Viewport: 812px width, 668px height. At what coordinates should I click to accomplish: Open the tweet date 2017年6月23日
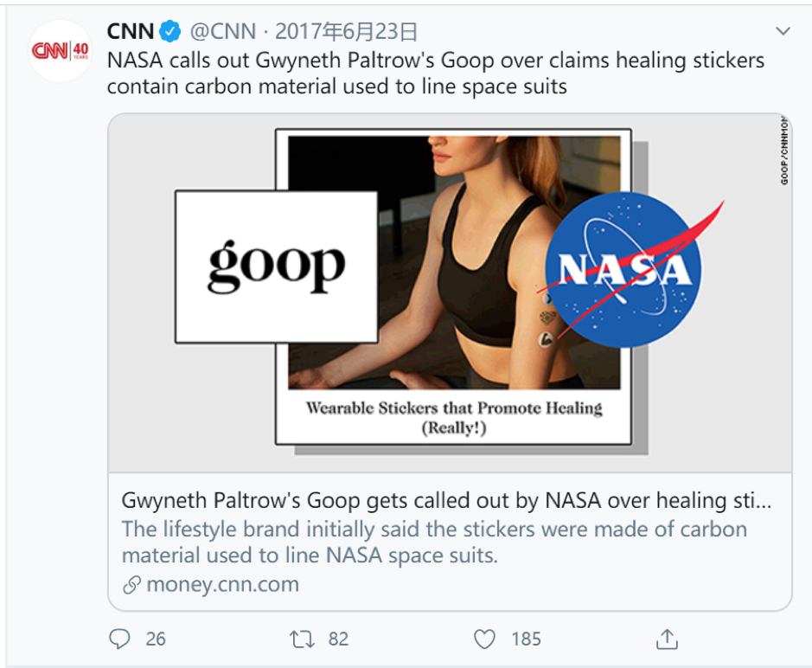point(346,32)
